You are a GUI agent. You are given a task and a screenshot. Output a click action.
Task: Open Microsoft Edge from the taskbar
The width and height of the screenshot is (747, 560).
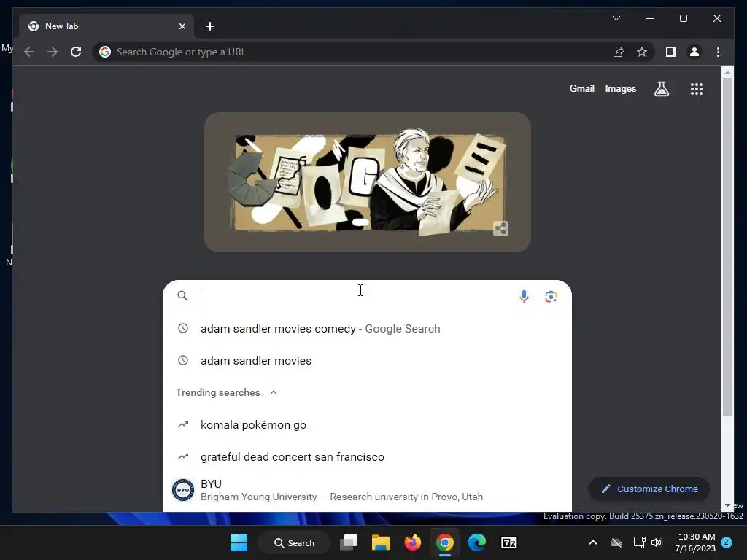[477, 542]
